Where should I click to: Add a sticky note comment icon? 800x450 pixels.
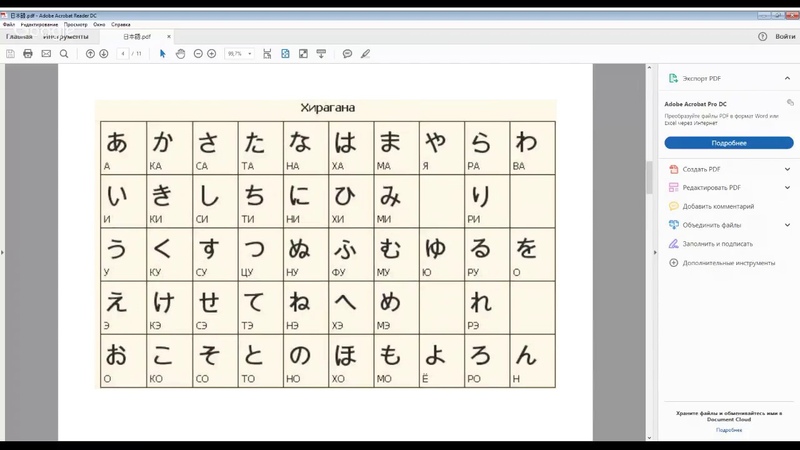tap(347, 54)
